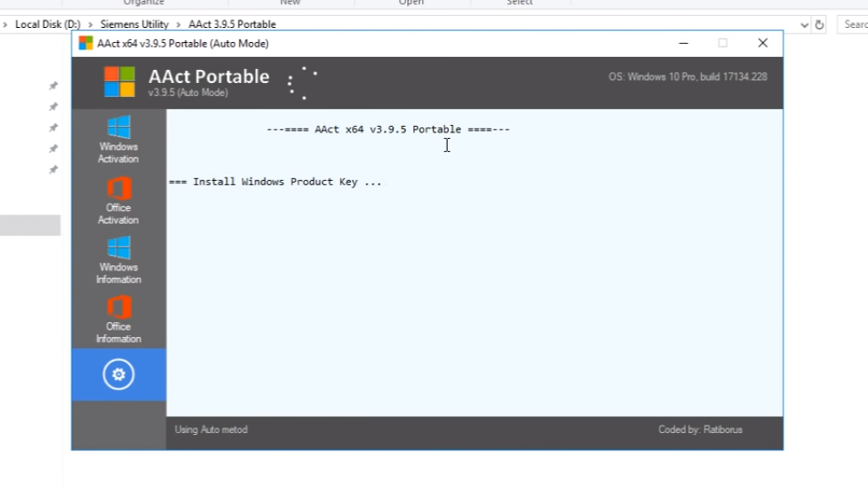Open the Windows Information section
The height and width of the screenshot is (489, 868).
coord(119,260)
